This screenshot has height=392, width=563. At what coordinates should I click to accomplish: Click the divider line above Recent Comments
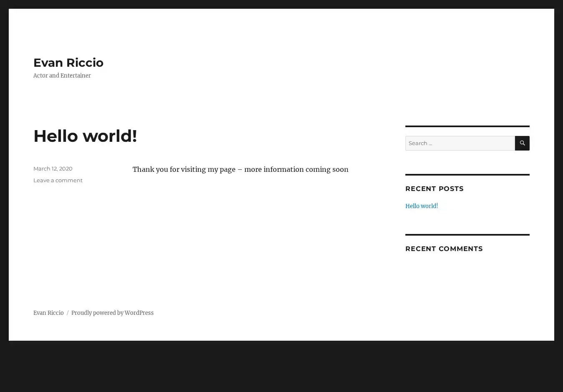(467, 234)
